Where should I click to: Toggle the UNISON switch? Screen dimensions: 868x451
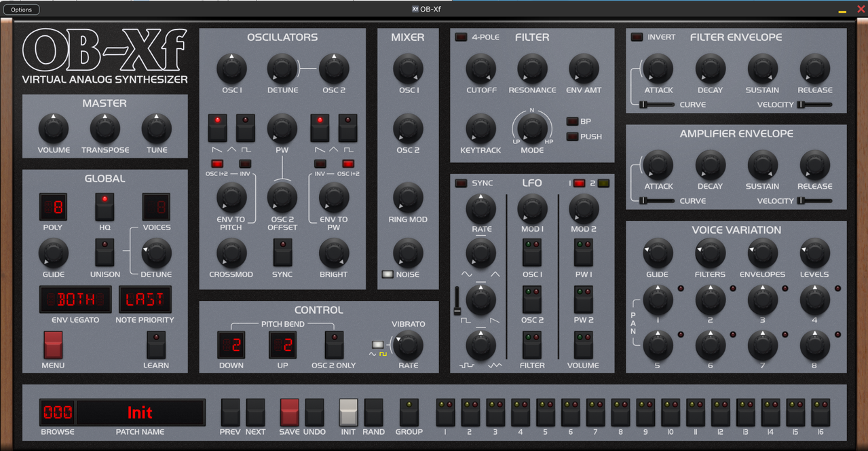pos(105,253)
